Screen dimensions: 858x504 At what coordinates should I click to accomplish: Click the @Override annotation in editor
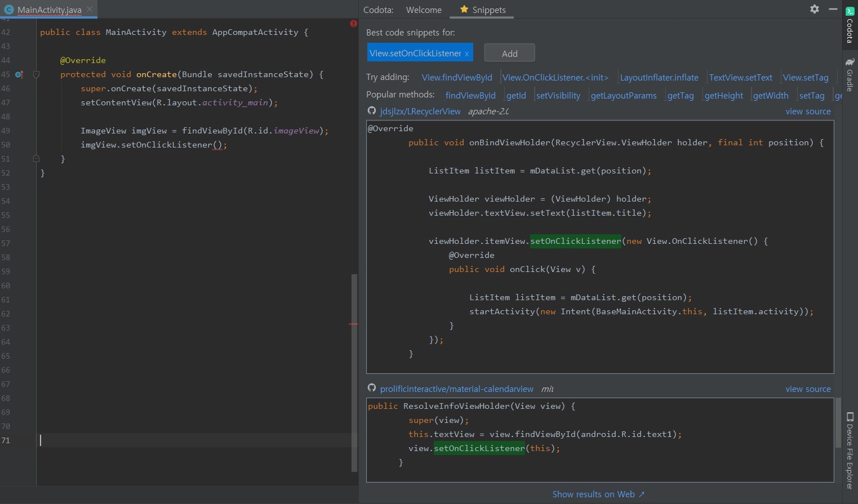[83, 60]
